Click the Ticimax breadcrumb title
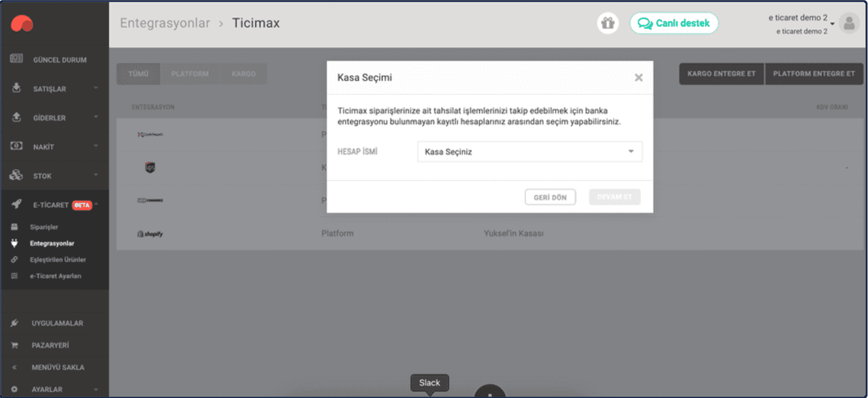This screenshot has width=868, height=398. (x=256, y=23)
